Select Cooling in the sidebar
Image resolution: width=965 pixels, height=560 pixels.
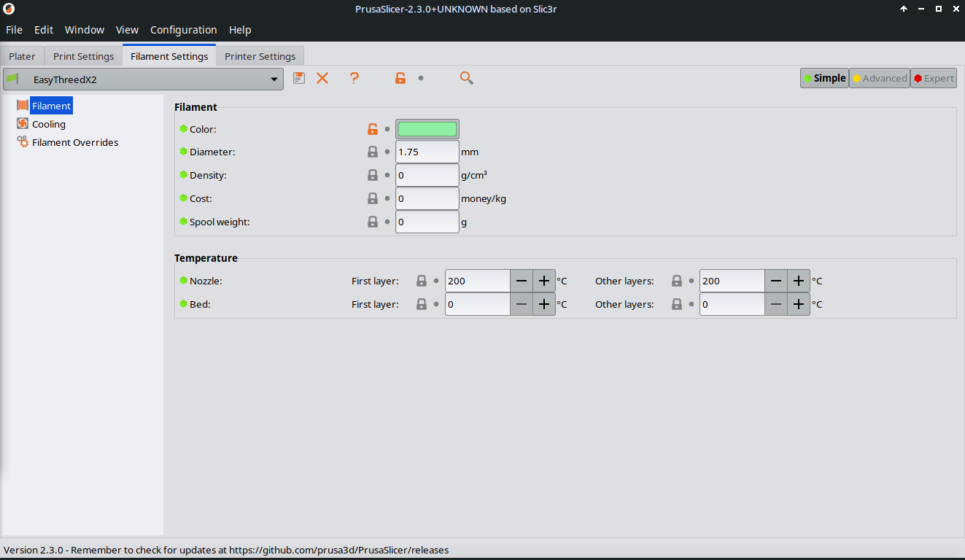49,124
